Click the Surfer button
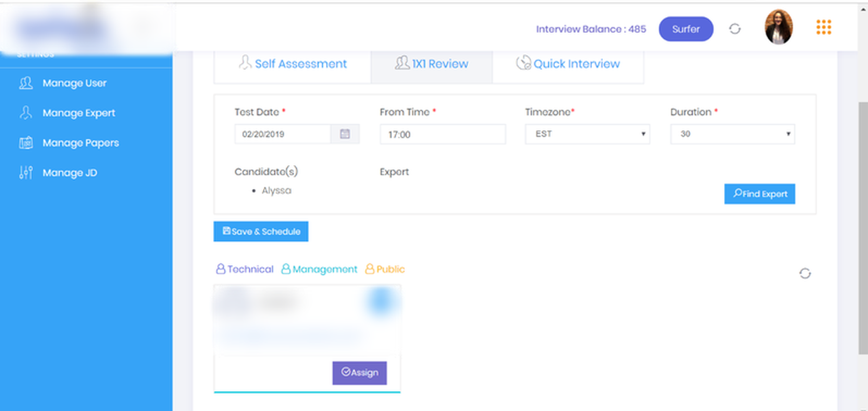868x411 pixels. pos(686,29)
